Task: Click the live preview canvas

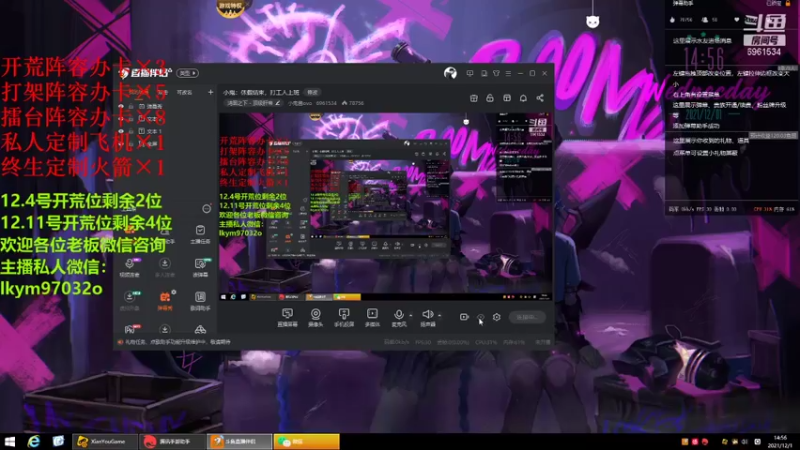Action: pyautogui.click(x=386, y=207)
